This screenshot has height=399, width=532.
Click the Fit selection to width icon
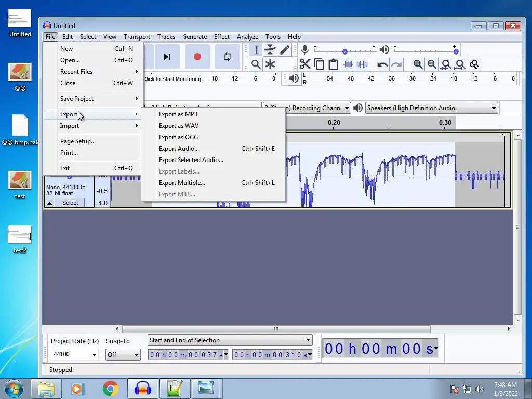446,64
